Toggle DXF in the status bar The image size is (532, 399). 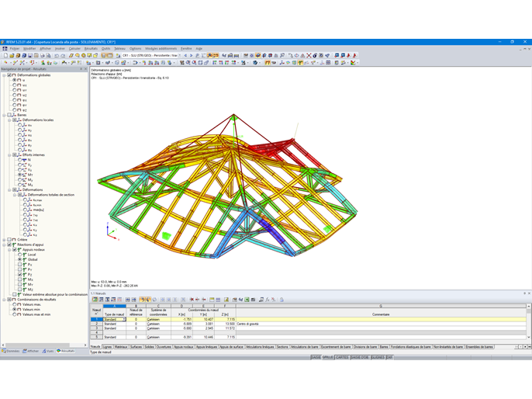(x=389, y=357)
